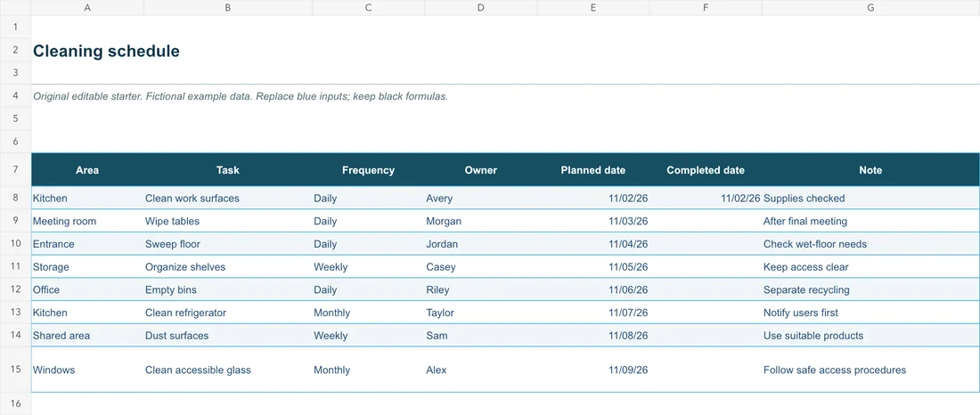Click the 'Clean refrigerator' cell
This screenshot has height=415, width=980.
227,313
